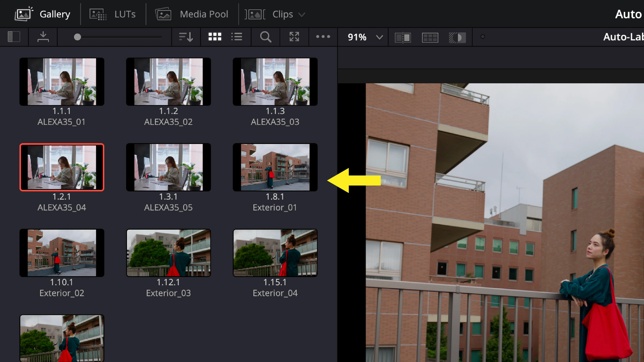Select still 1.1.1 ALEXA35_01

click(x=62, y=82)
